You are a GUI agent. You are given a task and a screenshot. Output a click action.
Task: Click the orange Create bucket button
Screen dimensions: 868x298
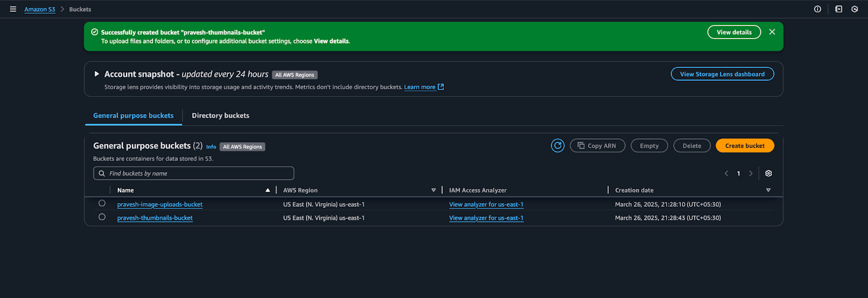pos(744,145)
